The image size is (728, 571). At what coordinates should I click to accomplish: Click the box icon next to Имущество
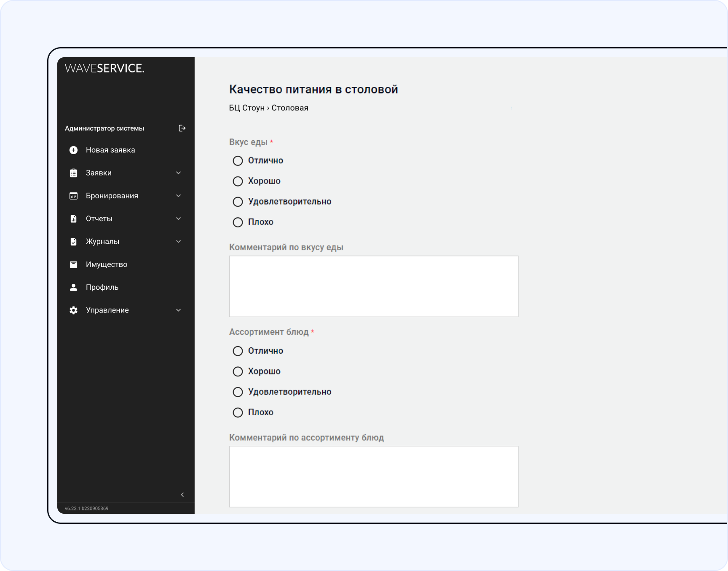[x=73, y=264]
